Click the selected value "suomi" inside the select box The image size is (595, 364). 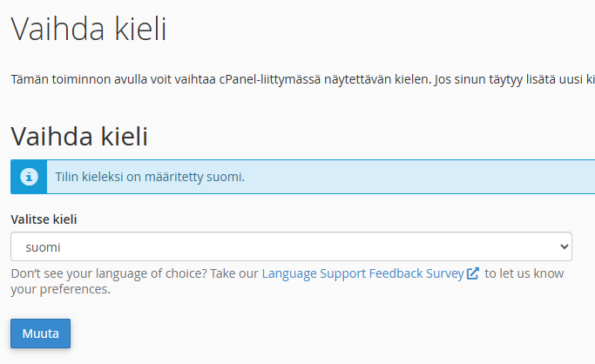[x=43, y=246]
